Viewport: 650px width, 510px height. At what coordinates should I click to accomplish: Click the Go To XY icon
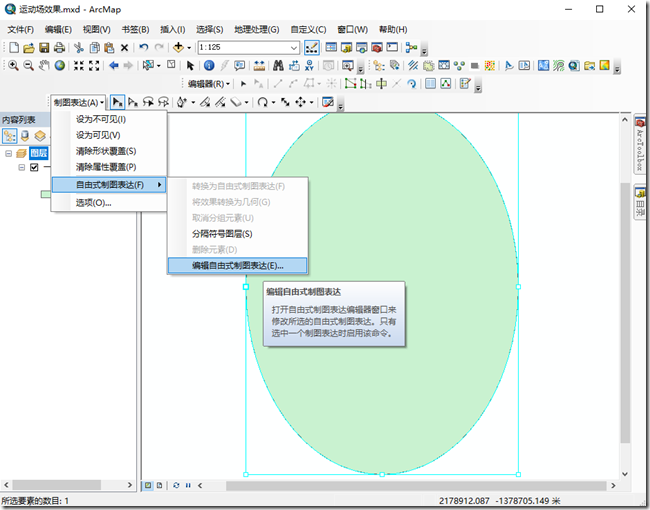click(309, 66)
